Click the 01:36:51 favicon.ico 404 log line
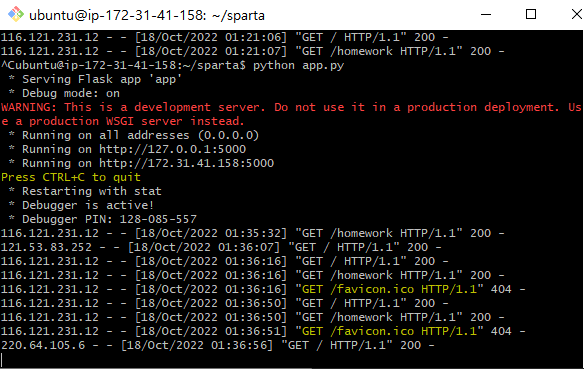584x369 pixels. (x=263, y=331)
